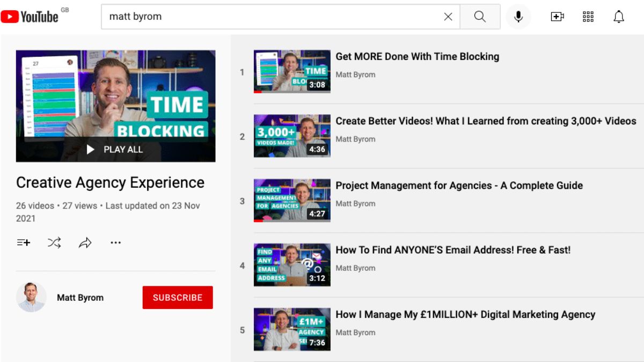644x362 pixels.
Task: Save playlist using the add-to-playlist icon
Action: pos(23,242)
